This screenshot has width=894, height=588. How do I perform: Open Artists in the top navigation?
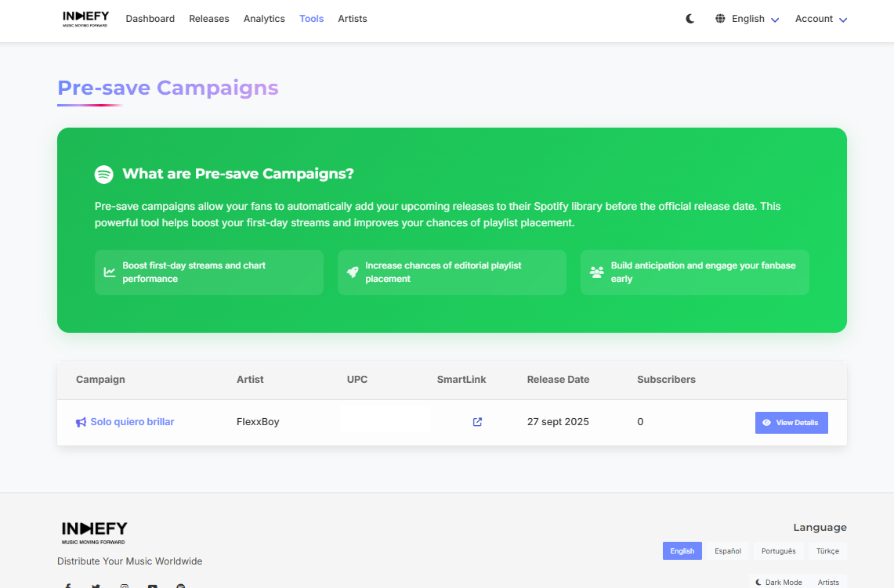(353, 19)
